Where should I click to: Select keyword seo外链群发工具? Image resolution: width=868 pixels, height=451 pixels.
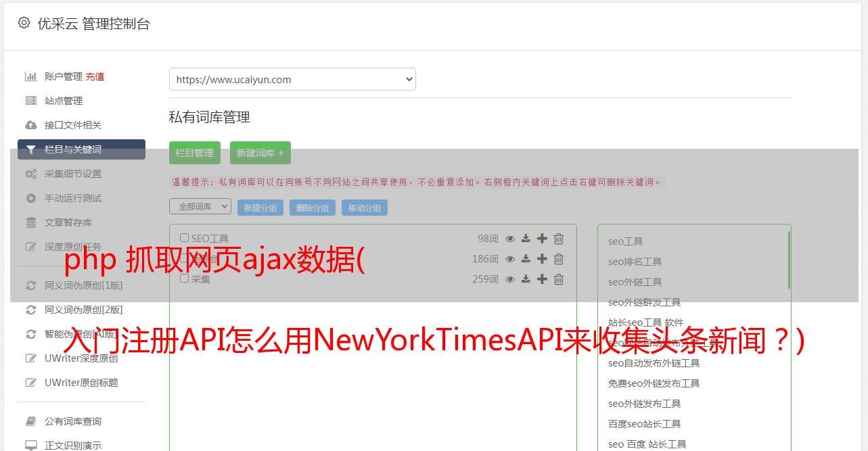(x=645, y=302)
